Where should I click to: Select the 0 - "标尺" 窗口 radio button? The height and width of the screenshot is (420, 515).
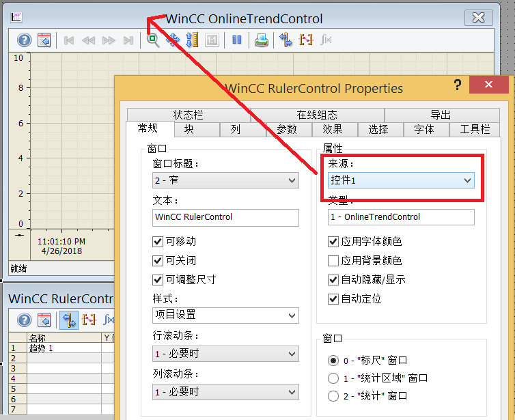(333, 361)
